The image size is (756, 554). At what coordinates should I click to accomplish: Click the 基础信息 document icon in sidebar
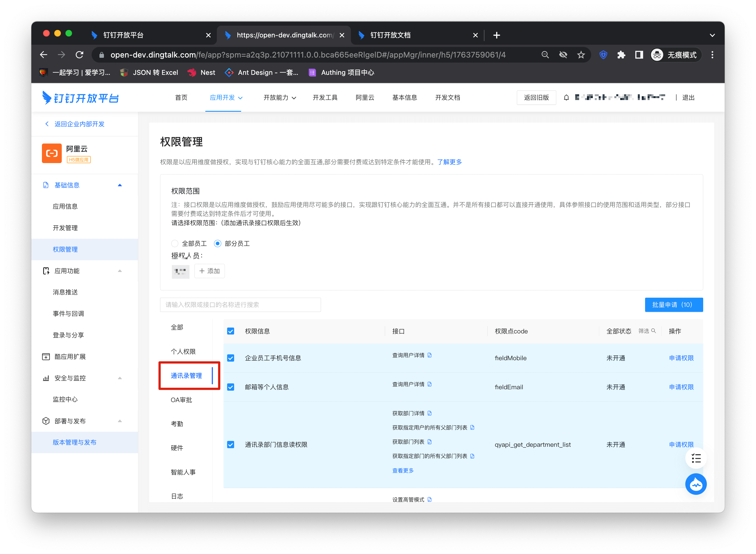click(46, 185)
